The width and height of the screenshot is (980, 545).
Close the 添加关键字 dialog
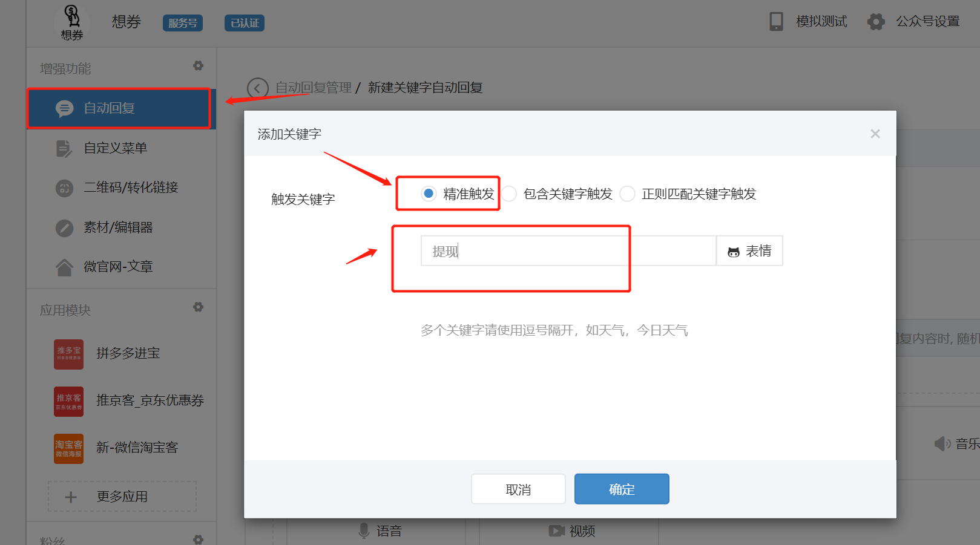tap(875, 134)
